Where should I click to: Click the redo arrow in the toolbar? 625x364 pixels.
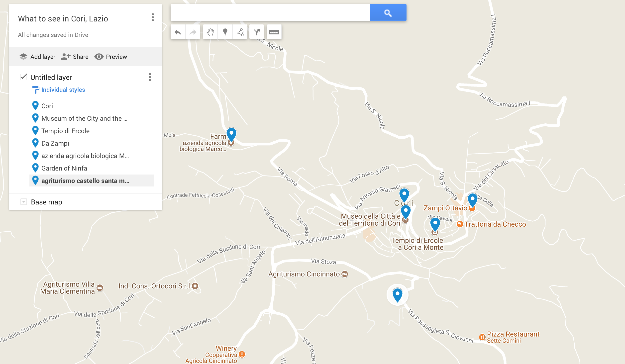(x=193, y=32)
